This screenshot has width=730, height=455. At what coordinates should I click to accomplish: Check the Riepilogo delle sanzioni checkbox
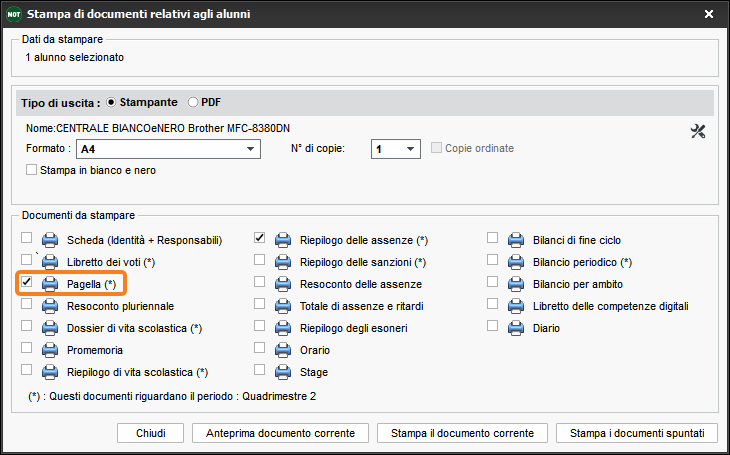click(x=259, y=259)
